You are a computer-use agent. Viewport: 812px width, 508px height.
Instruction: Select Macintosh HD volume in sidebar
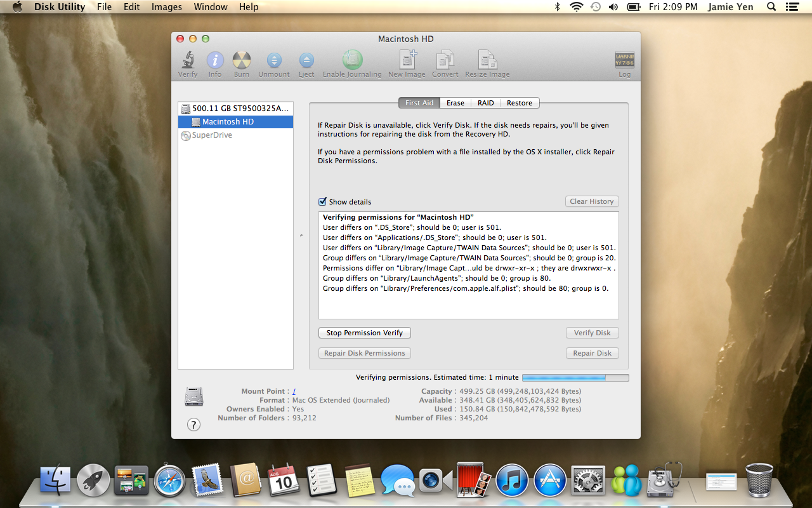235,122
